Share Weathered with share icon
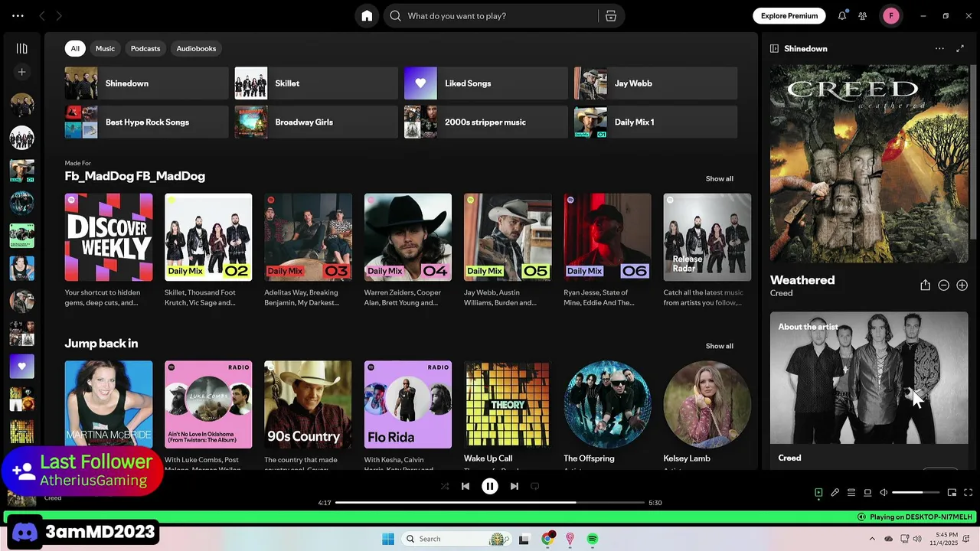This screenshot has height=551, width=980. pos(925,285)
